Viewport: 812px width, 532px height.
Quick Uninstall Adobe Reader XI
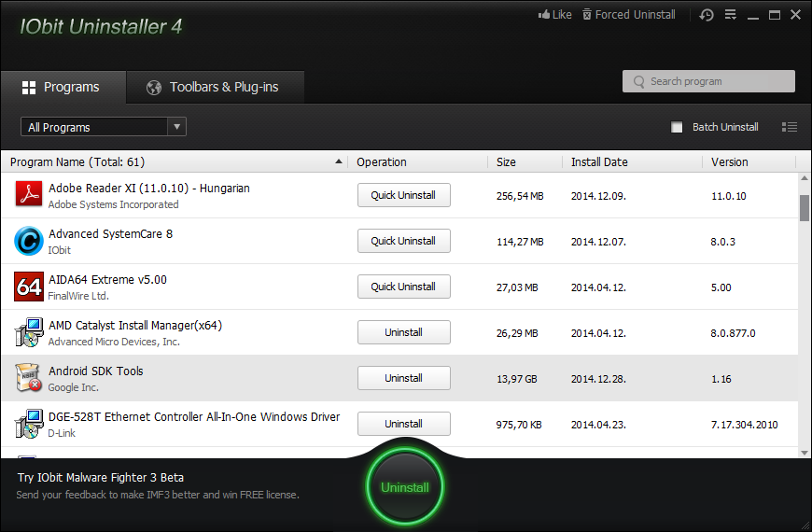pos(403,195)
